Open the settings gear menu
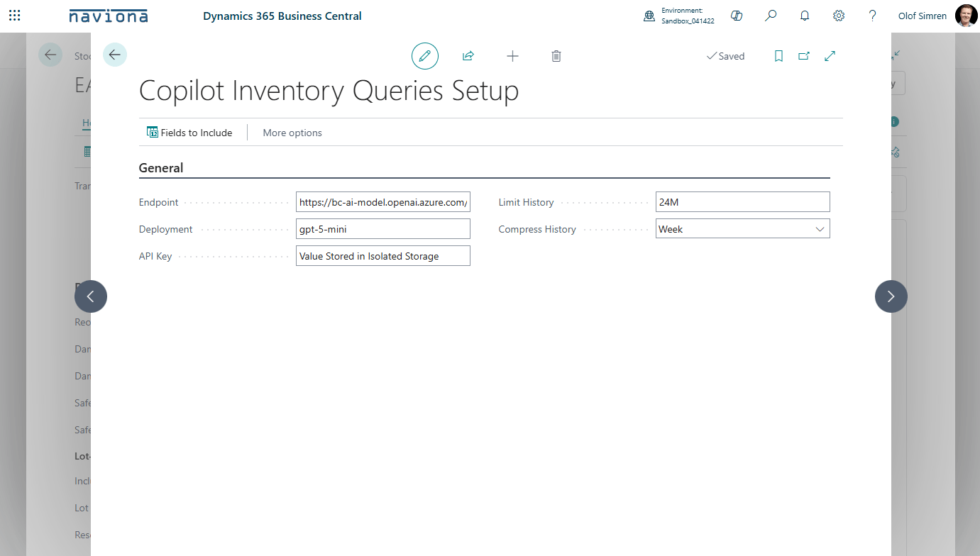Viewport: 980px width, 556px height. coord(839,16)
